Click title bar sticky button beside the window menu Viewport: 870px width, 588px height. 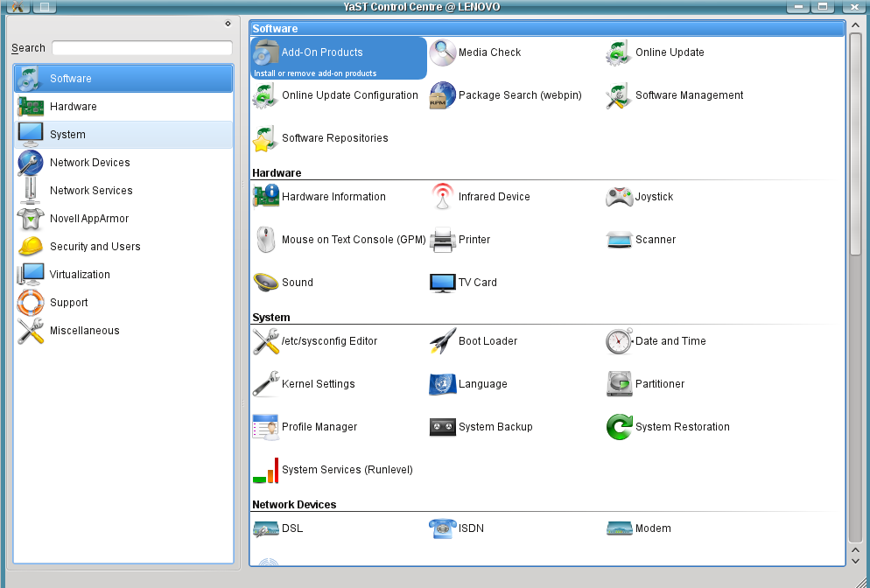pos(45,7)
